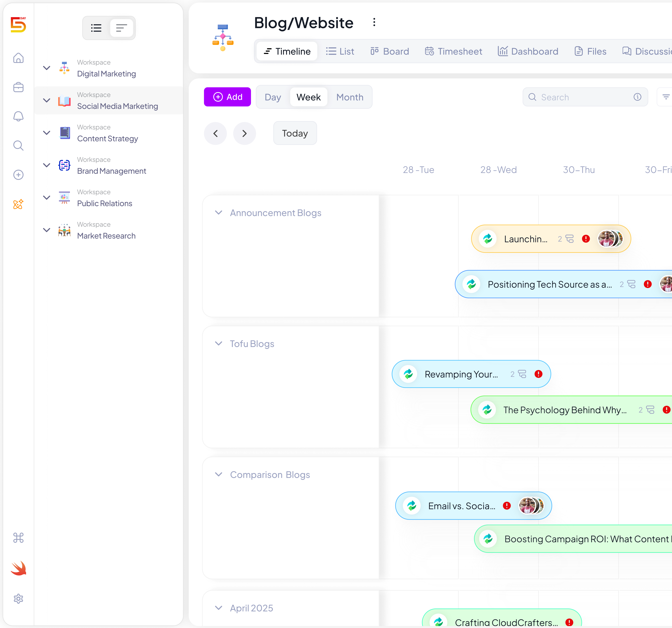
Task: Expand Content Strategy workspace chevron
Action: pos(47,133)
